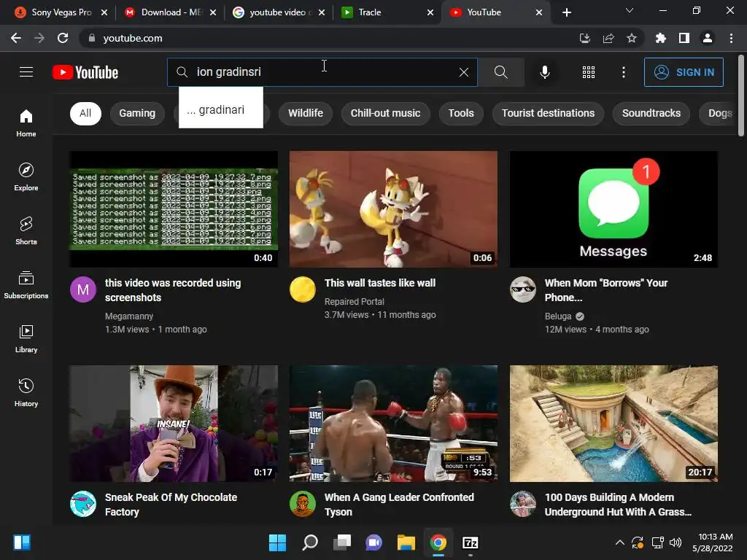The width and height of the screenshot is (747, 560).
Task: Open 'Sneak Peak Of My Chocolate Factory' title
Action: 171,505
